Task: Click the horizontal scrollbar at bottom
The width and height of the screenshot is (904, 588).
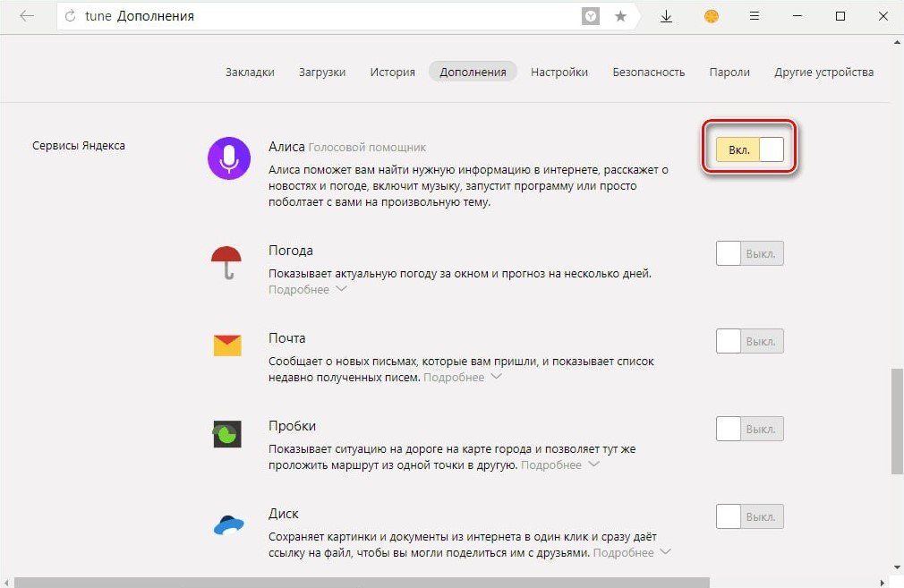Action: tap(362, 583)
